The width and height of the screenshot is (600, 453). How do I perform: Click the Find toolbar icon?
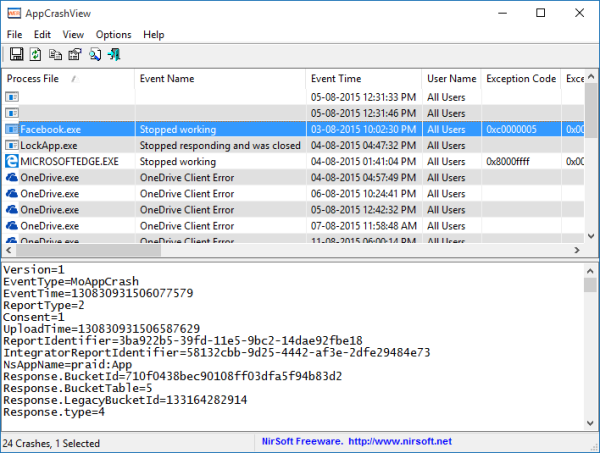coord(95,55)
